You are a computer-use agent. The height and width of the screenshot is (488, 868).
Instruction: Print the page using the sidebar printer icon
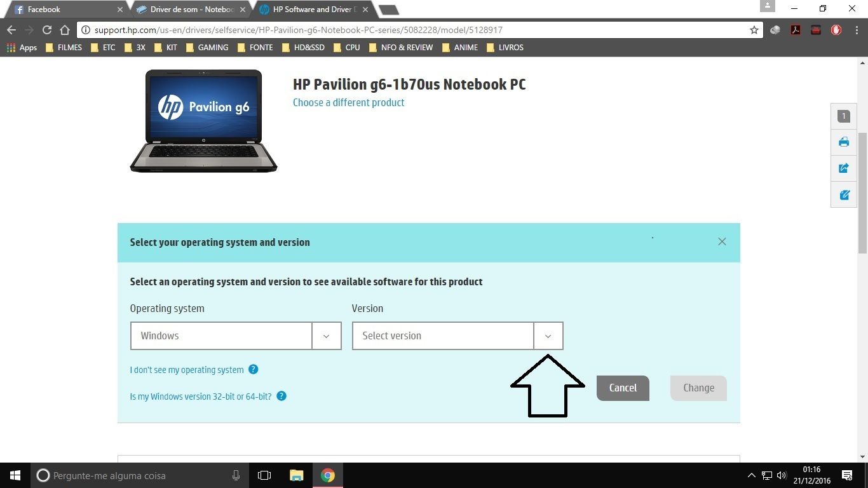click(x=844, y=142)
